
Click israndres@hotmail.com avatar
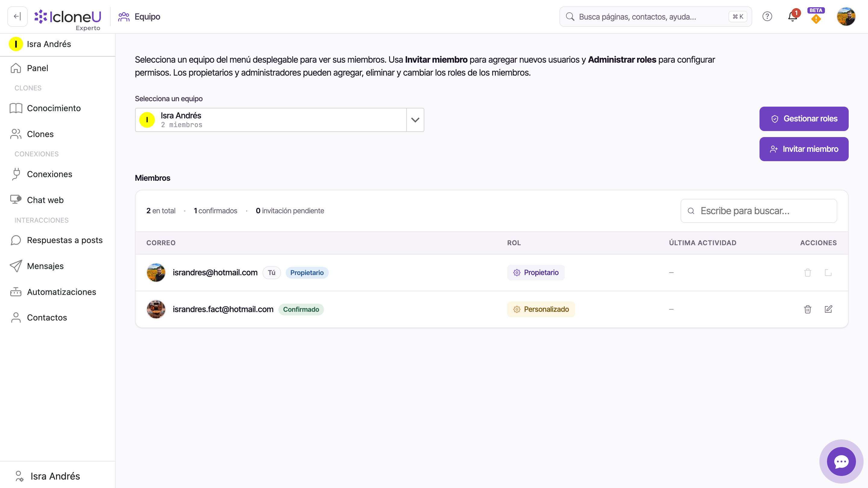(156, 272)
